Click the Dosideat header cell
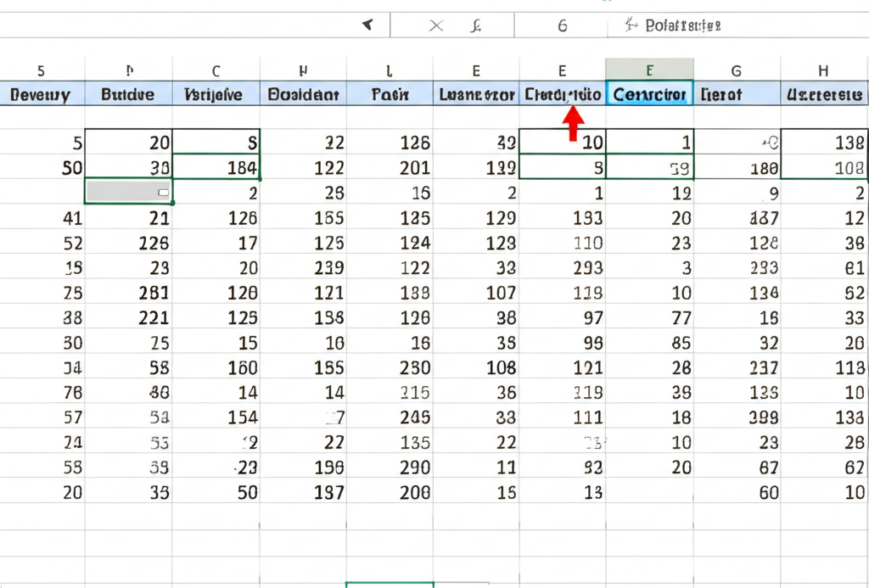Image resolution: width=869 pixels, height=588 pixels. click(303, 94)
